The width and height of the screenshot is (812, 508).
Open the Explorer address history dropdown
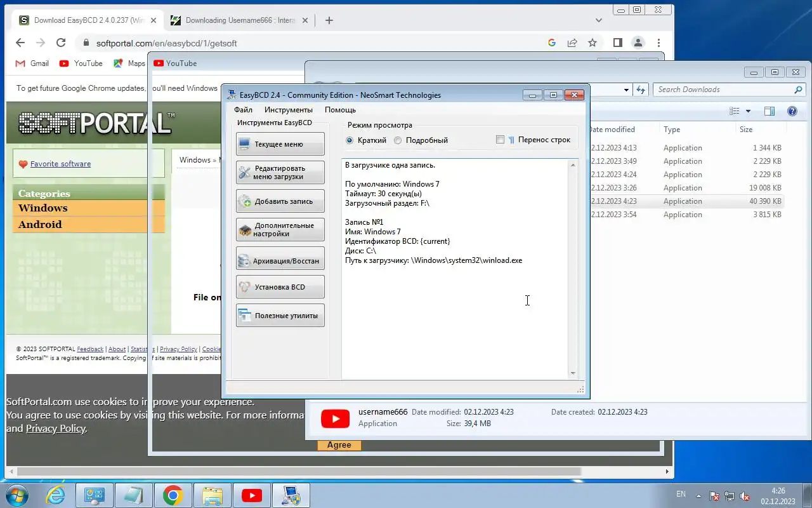626,90
